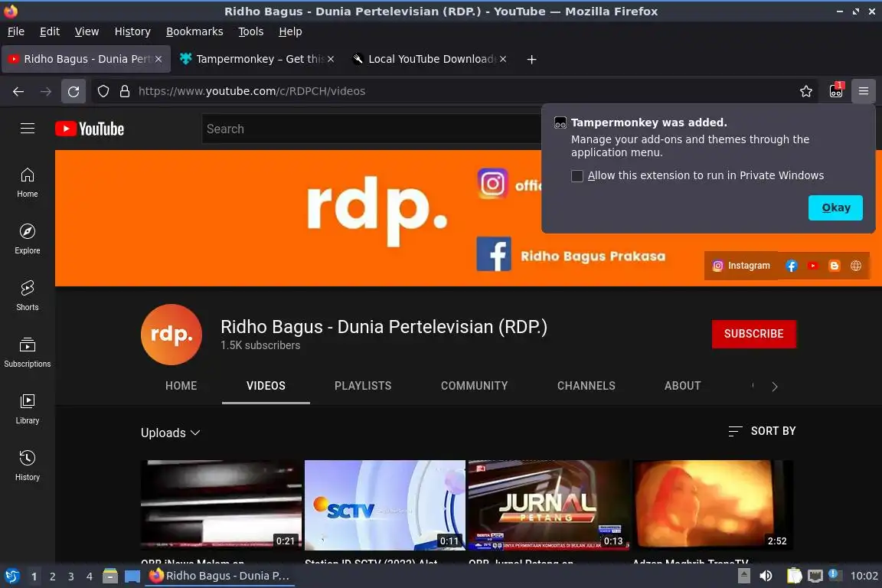Click the Facebook link icon on banner
This screenshot has width=882, height=588.
(x=792, y=266)
